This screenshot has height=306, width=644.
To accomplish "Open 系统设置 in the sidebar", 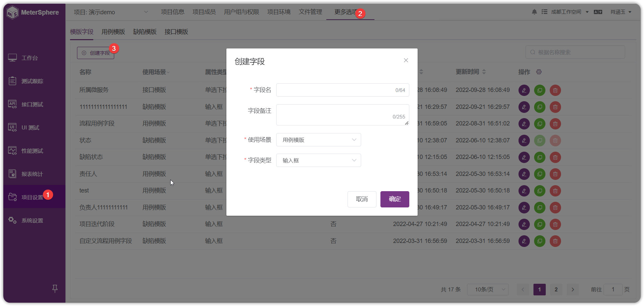I will (x=35, y=220).
